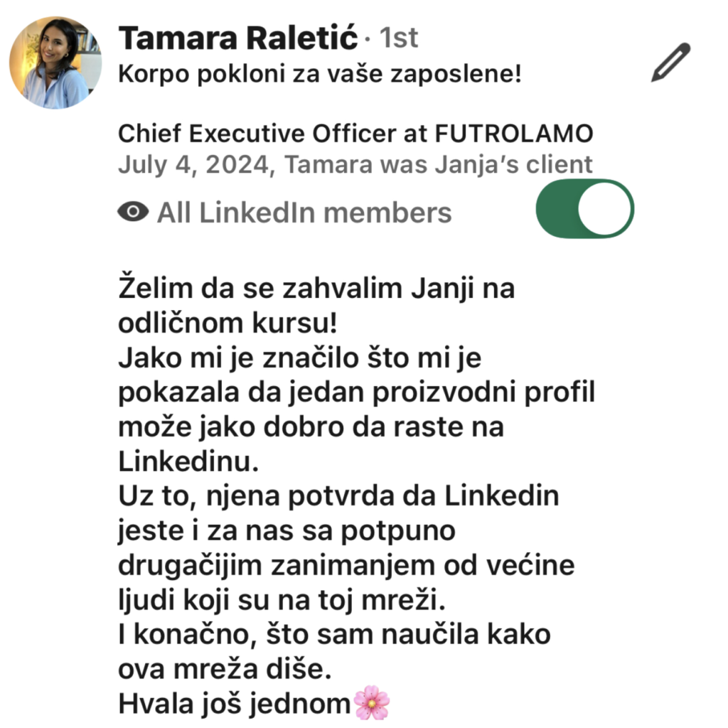The image size is (728, 728).
Task: Open Tamara Raletić's profile photo
Action: (x=55, y=63)
